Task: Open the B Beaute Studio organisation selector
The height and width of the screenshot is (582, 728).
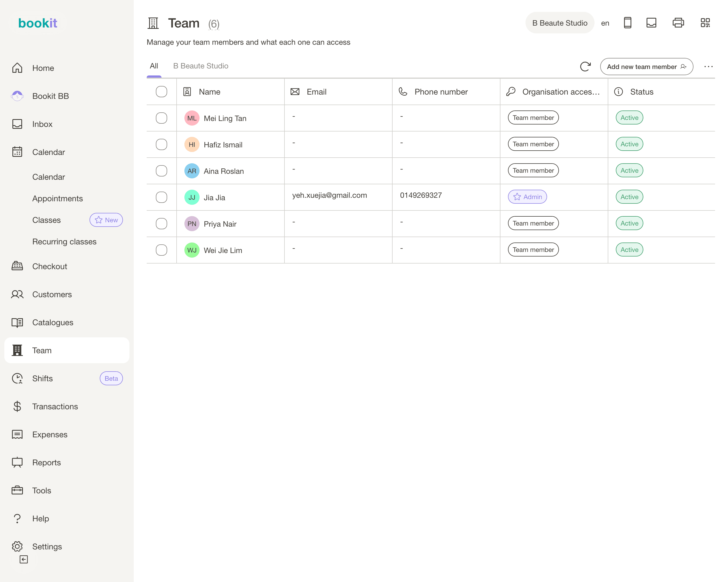Action: point(559,23)
